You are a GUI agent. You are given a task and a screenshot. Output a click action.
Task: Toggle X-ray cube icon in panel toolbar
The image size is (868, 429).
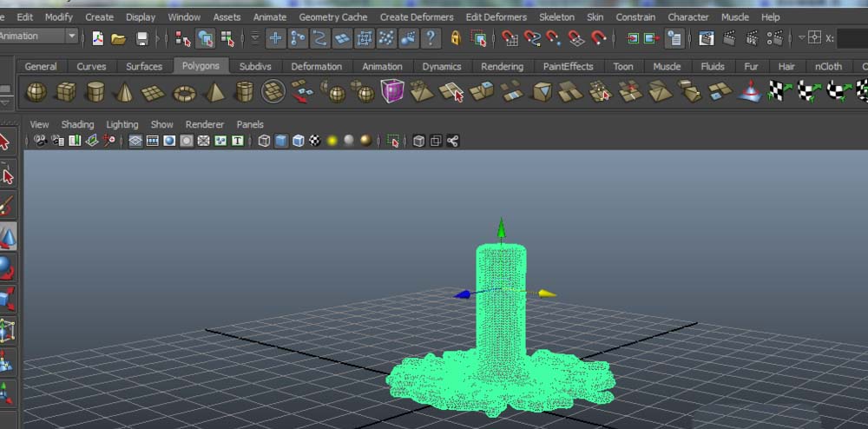[419, 141]
